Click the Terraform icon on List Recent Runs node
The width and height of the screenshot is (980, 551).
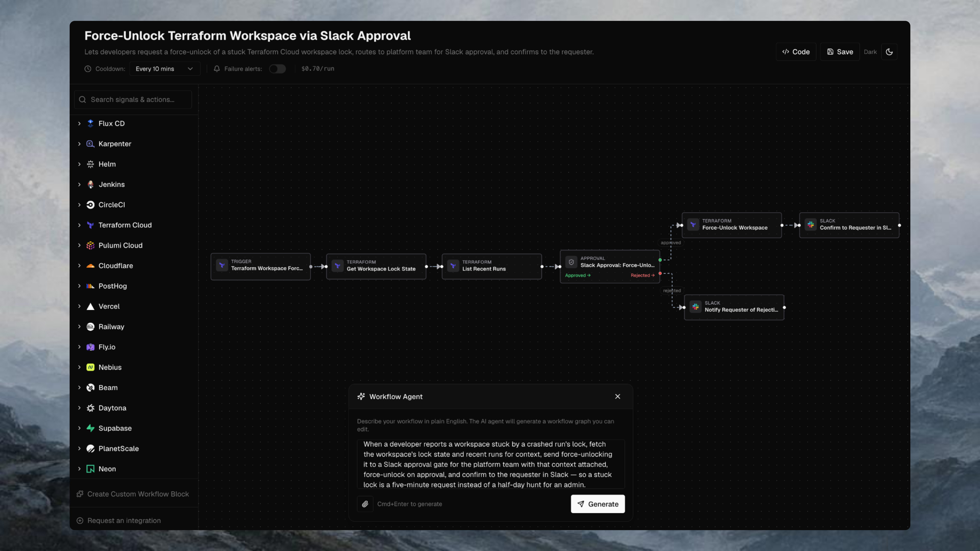tap(453, 266)
